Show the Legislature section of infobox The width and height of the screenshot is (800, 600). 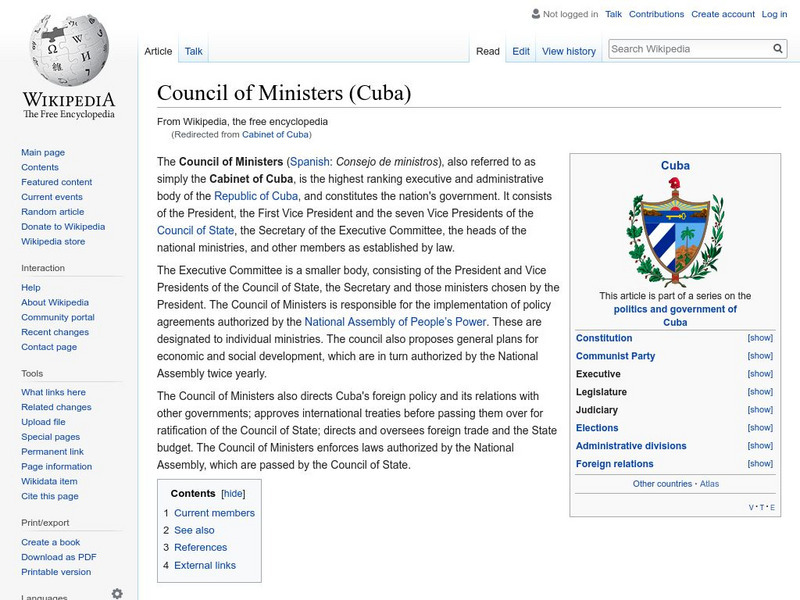point(760,391)
